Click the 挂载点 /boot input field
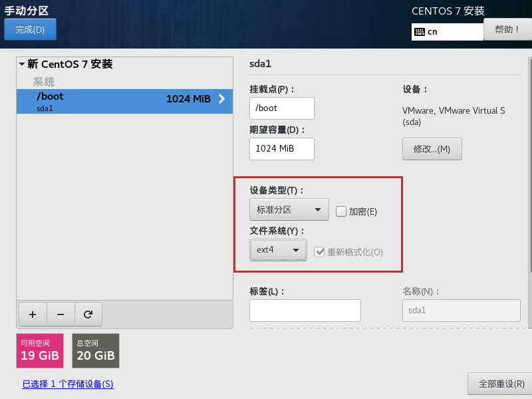This screenshot has width=532, height=399. pos(282,108)
